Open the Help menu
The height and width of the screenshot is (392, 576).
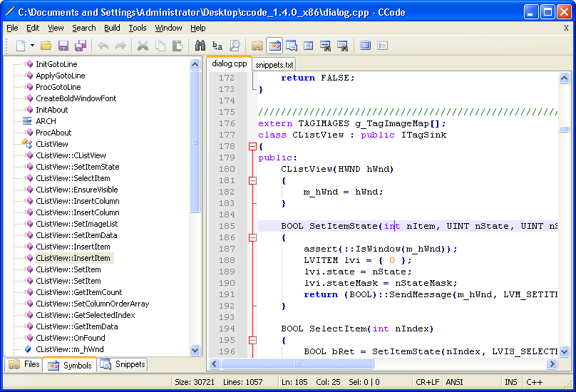coord(198,28)
